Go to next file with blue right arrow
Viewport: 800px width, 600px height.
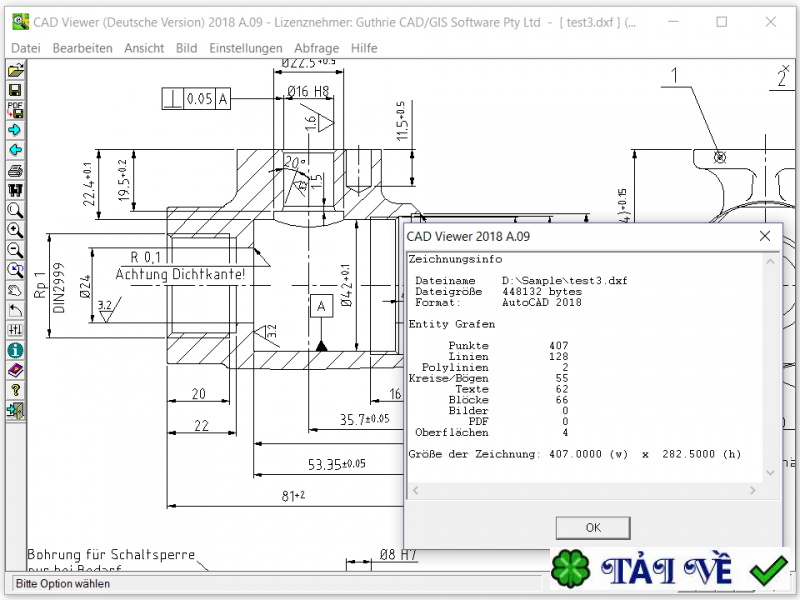pyautogui.click(x=13, y=128)
